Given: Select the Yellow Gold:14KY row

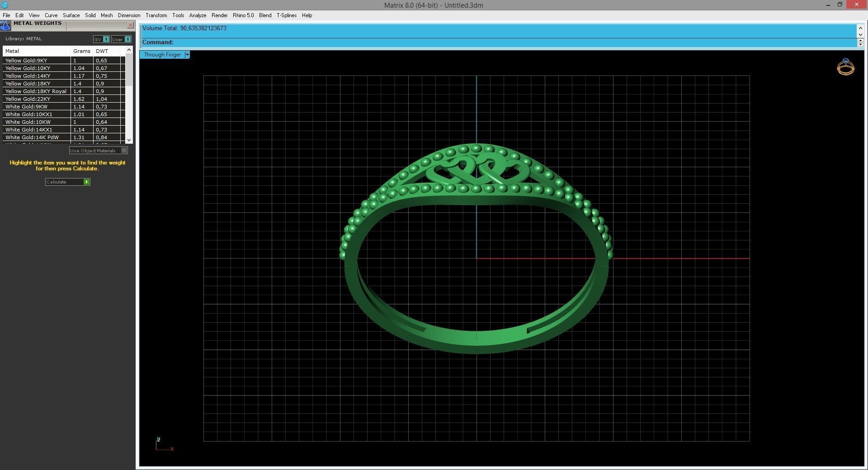Looking at the screenshot, I should point(64,76).
